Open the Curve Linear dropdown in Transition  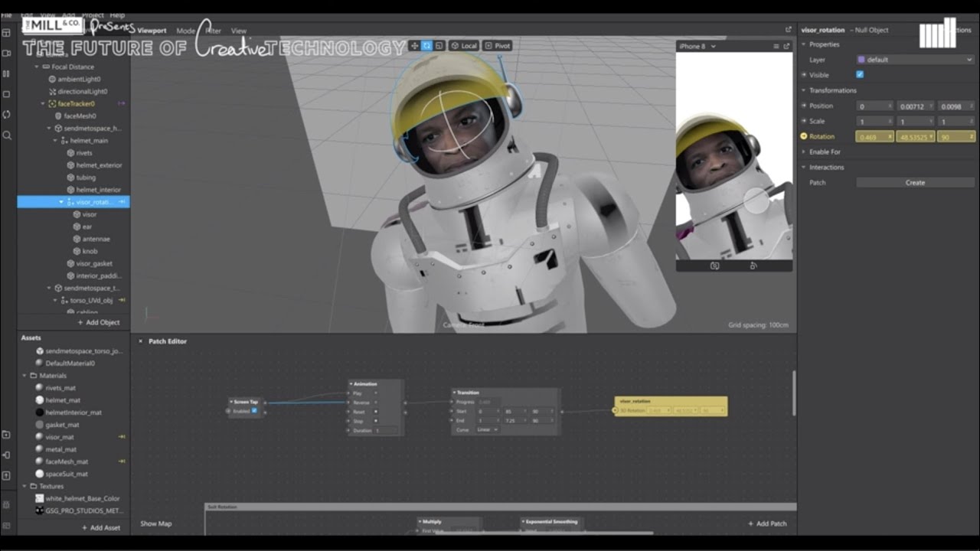[x=487, y=430]
